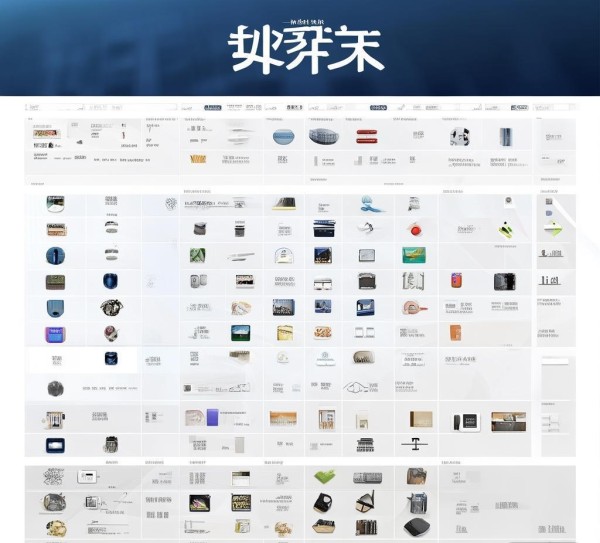Open the black sphere thumbnail
This screenshot has width=600, height=543.
(55, 388)
